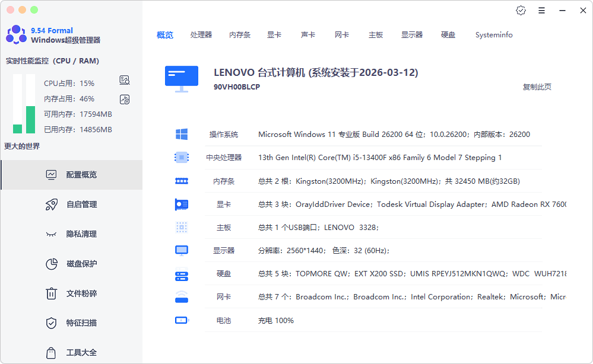This screenshot has width=593, height=364.
Task: Open 文件粉碎 in the sidebar
Action: click(x=72, y=293)
